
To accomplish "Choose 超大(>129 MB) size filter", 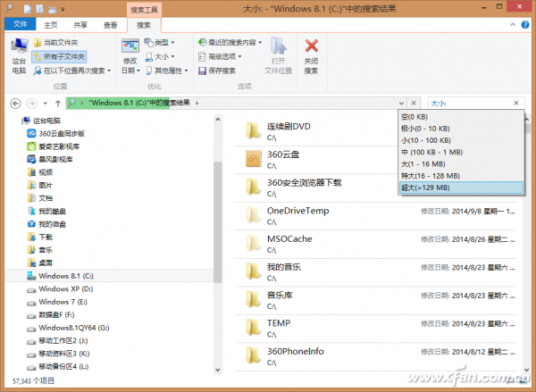I will click(461, 188).
